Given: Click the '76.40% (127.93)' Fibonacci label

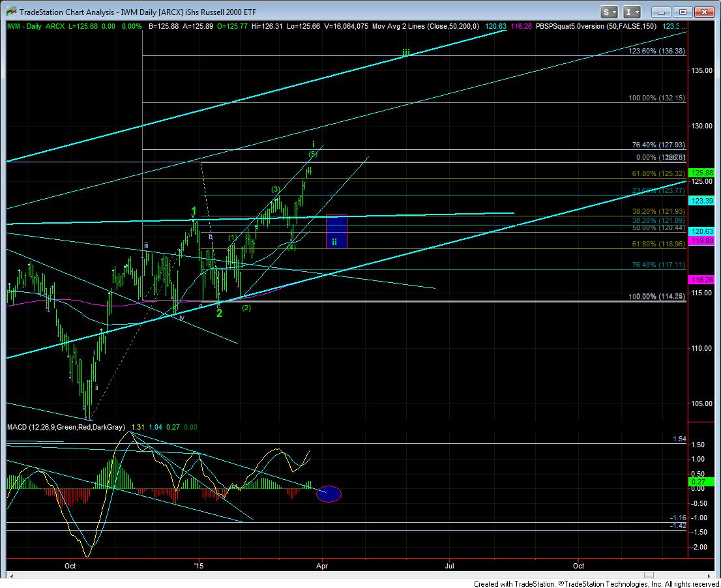Looking at the screenshot, I should (x=659, y=145).
